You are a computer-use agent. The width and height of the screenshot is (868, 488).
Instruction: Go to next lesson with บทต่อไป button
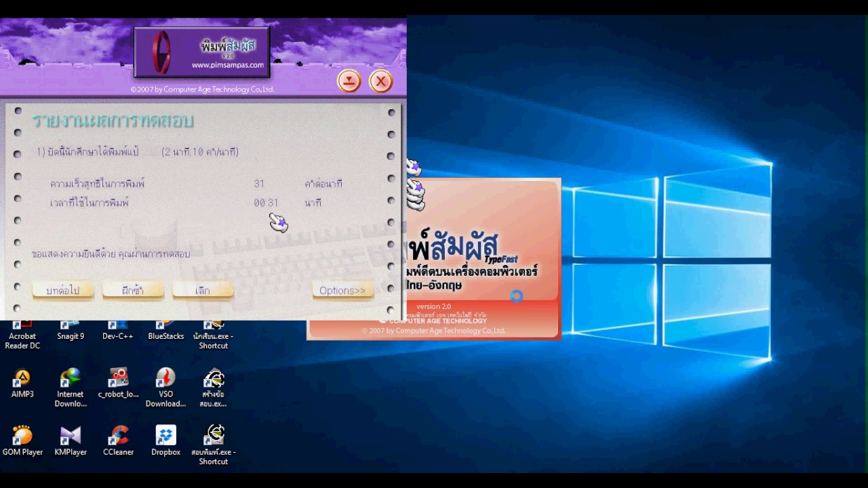[63, 290]
